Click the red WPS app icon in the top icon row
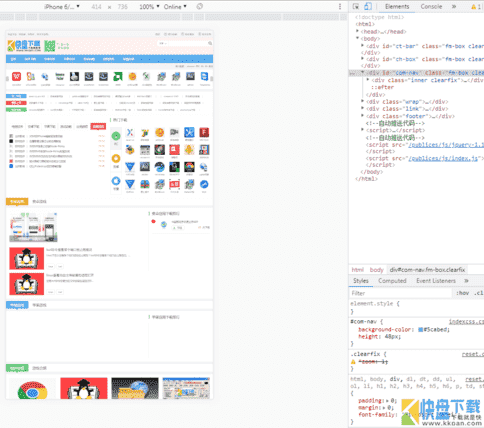 tap(16, 77)
